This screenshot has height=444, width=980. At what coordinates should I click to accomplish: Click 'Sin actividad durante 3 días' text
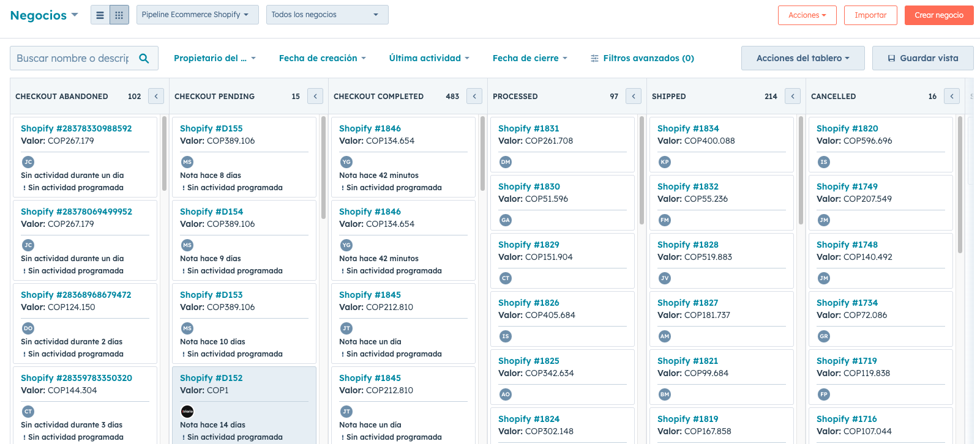72,425
